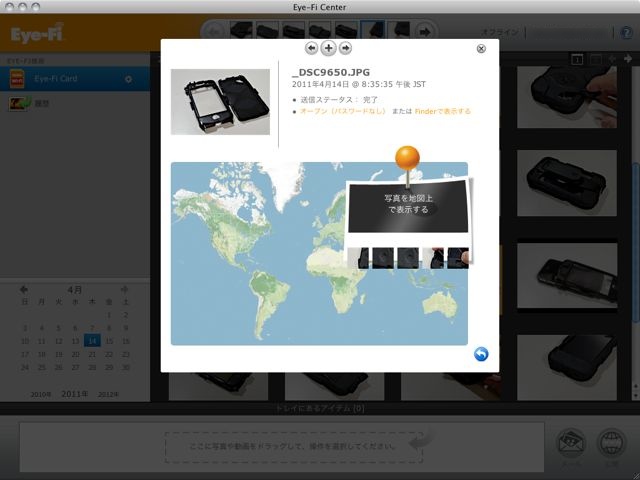Click 写真を地図上で表示する card
The height and width of the screenshot is (480, 640).
coord(408,207)
